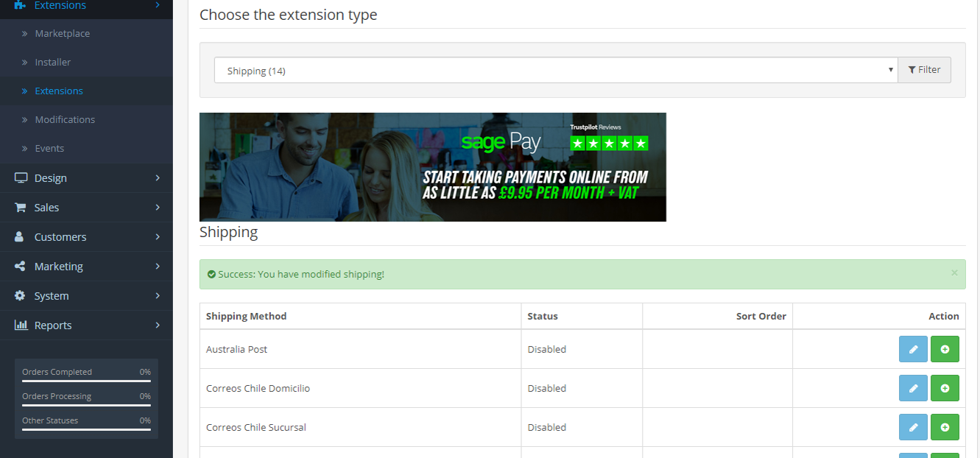The width and height of the screenshot is (980, 458).
Task: Install Correos Chile Sucursal extension
Action: 945,427
